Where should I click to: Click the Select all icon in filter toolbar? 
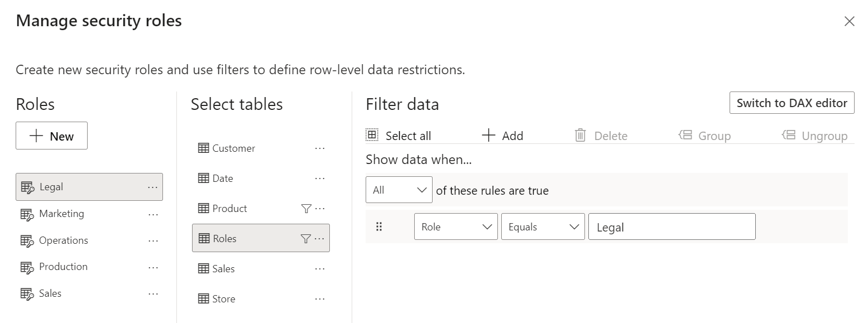click(372, 135)
